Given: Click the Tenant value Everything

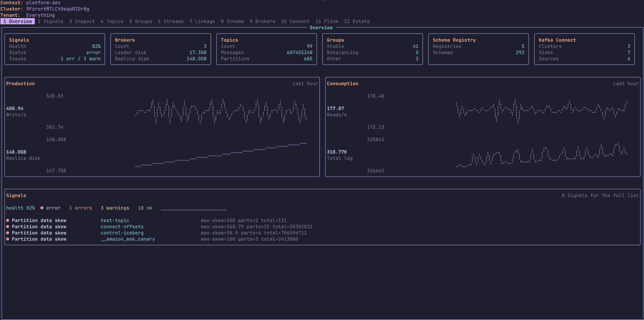Looking at the screenshot, I should [x=40, y=15].
